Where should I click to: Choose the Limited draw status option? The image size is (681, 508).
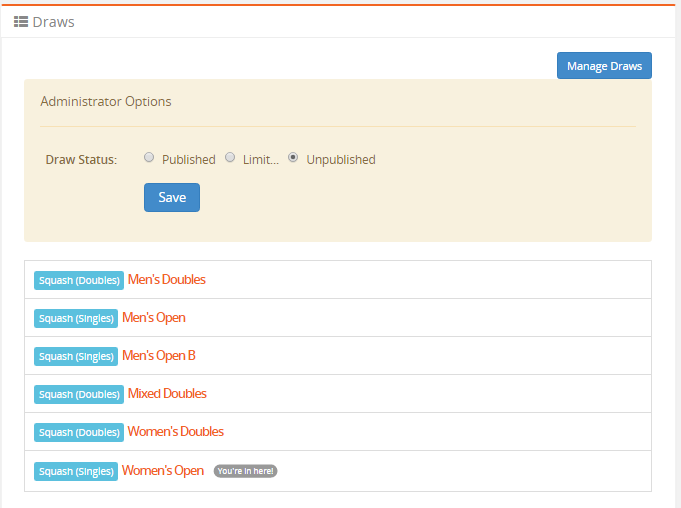[230, 158]
